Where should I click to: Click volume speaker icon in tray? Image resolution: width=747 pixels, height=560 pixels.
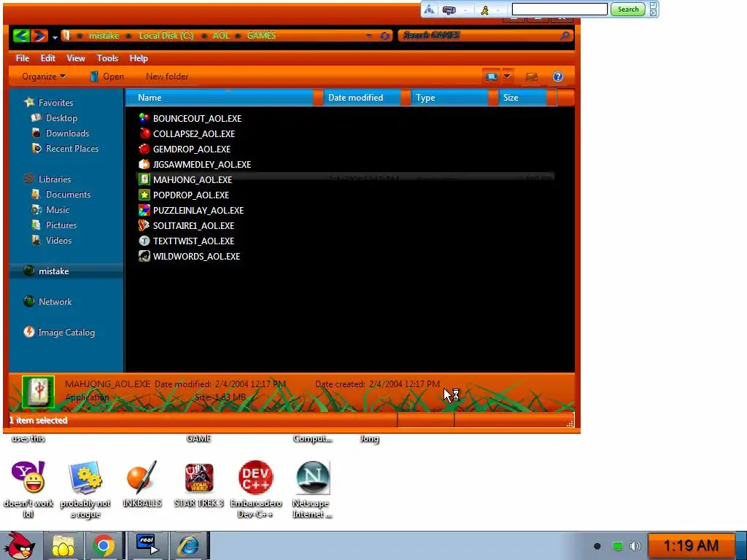click(635, 546)
